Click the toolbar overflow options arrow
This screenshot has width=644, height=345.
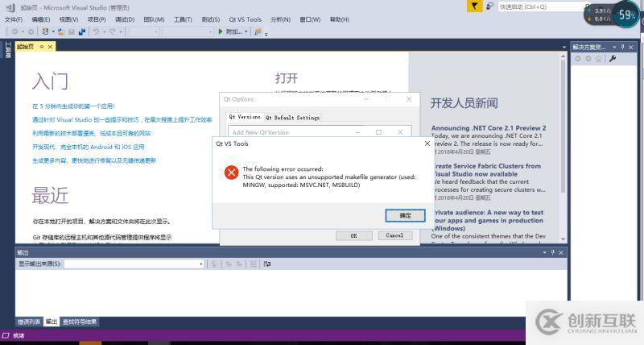pos(266,34)
